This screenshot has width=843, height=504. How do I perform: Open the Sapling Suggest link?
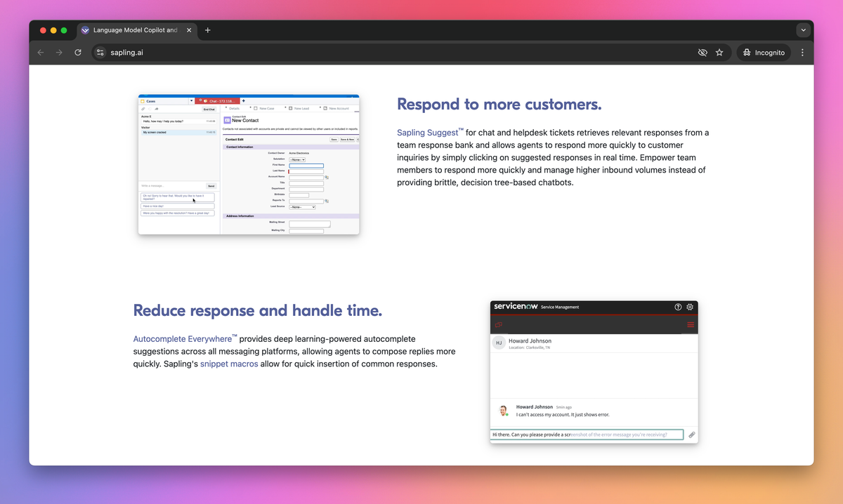(x=430, y=132)
